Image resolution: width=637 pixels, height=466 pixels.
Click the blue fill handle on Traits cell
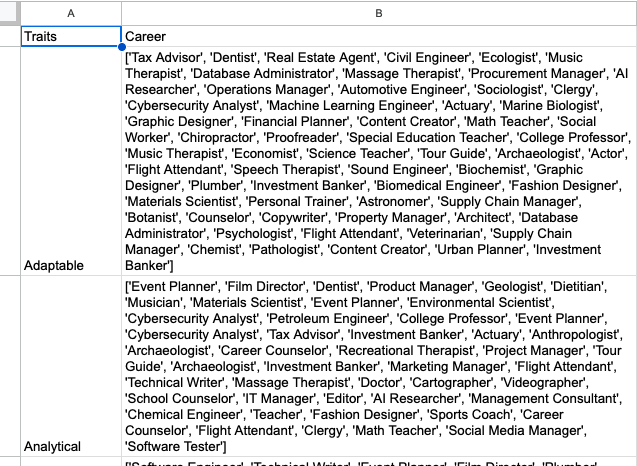[x=121, y=47]
